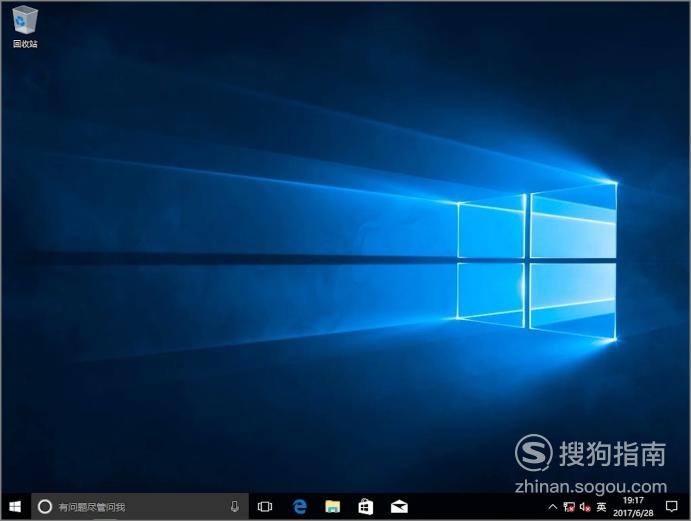Screen dimensions: 691x521
Task: Open the Recycle Bin desktop icon
Action: pos(25,26)
